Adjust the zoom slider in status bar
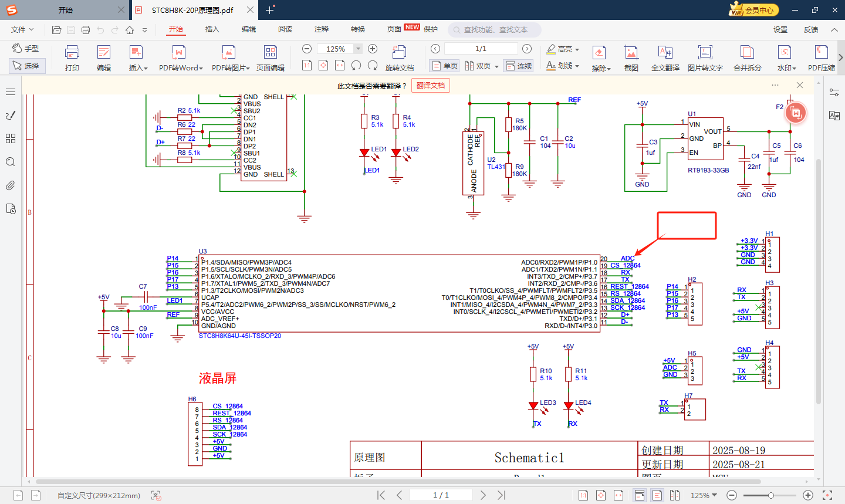Viewport: 845px width, 504px height. pos(771,495)
